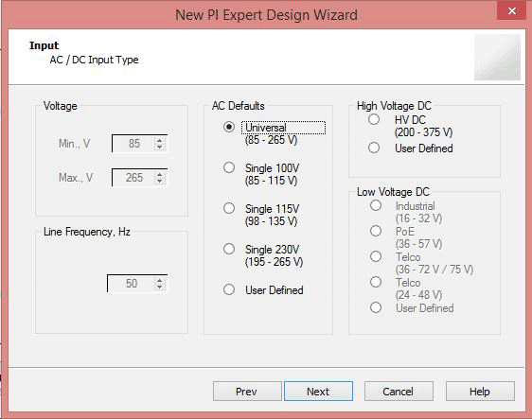Image resolution: width=532 pixels, height=419 pixels.
Task: Select Single 100V (85 - 115 V)
Action: click(x=229, y=167)
